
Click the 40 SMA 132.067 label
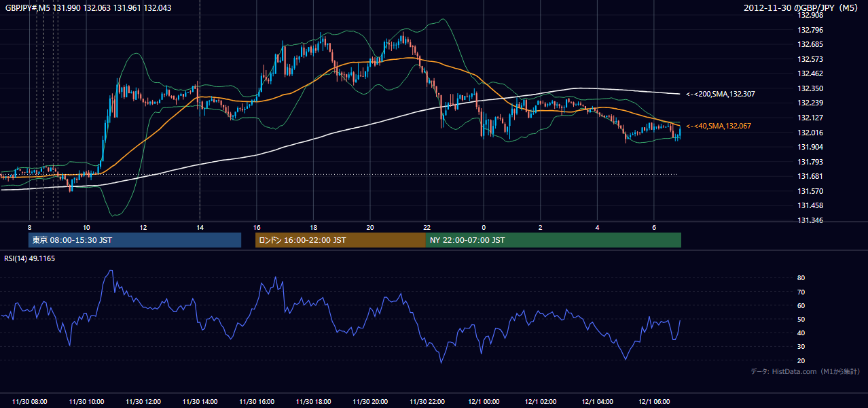pos(719,126)
